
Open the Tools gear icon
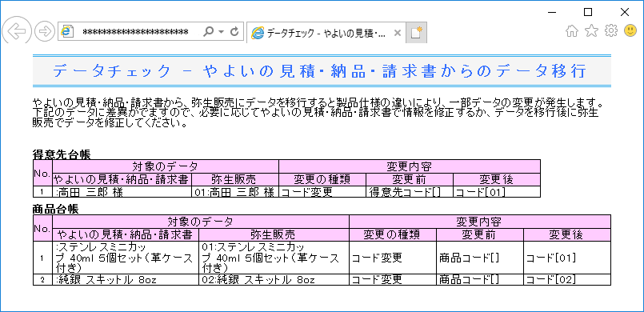[611, 30]
